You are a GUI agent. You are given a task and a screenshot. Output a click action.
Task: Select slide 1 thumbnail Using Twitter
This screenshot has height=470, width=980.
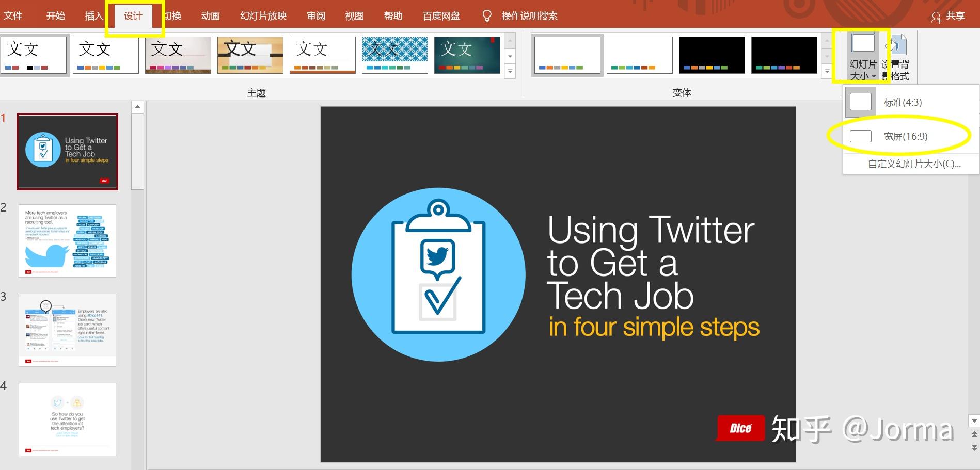pyautogui.click(x=68, y=152)
